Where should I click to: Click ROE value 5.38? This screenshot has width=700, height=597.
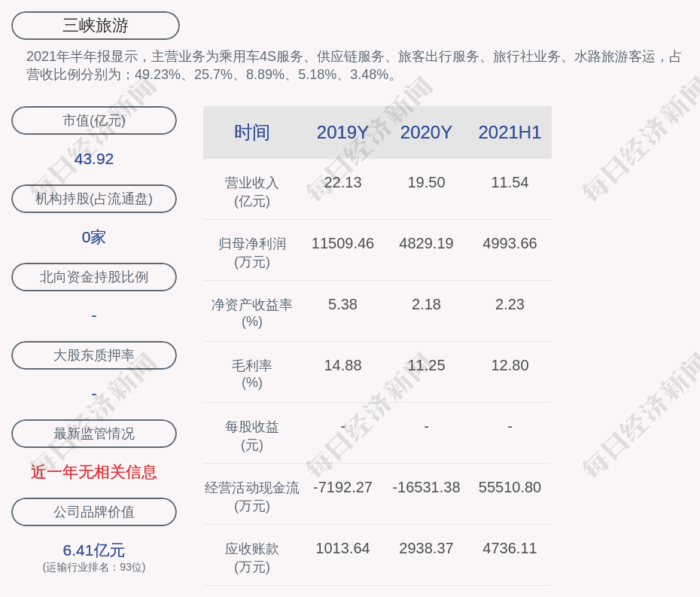click(342, 305)
